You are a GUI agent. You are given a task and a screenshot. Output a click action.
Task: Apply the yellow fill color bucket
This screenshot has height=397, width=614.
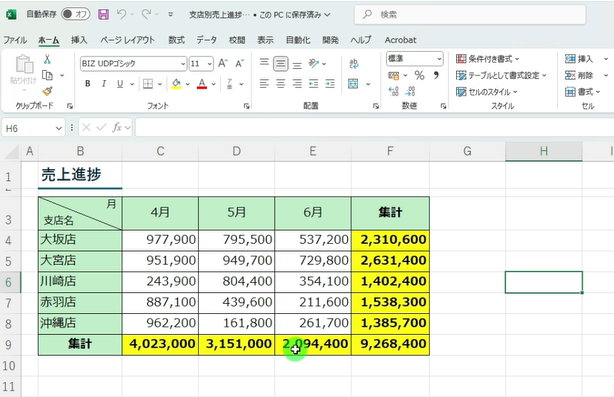coord(176,84)
